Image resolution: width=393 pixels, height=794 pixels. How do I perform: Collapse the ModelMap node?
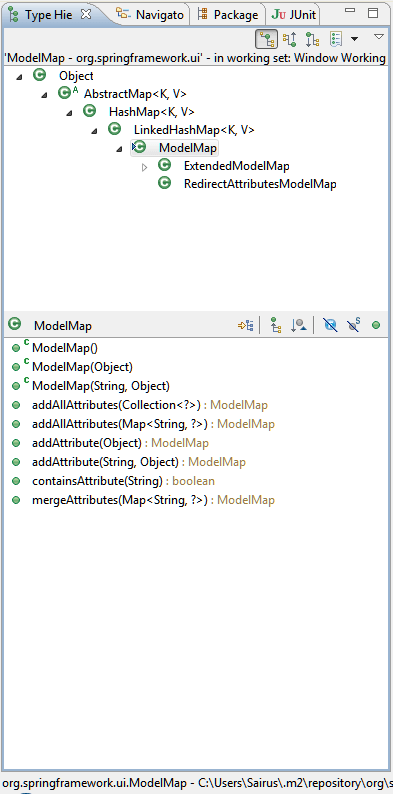tap(119, 150)
